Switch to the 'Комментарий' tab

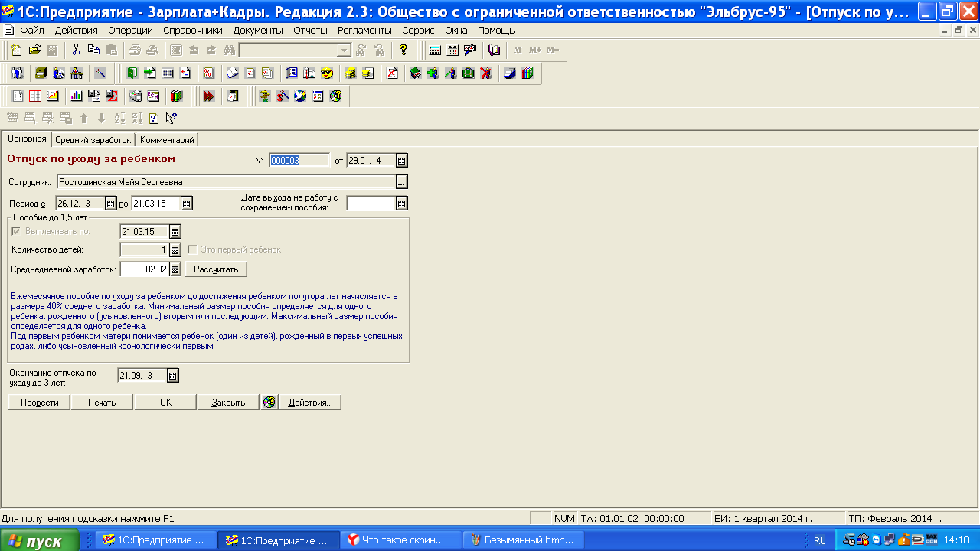(x=167, y=140)
